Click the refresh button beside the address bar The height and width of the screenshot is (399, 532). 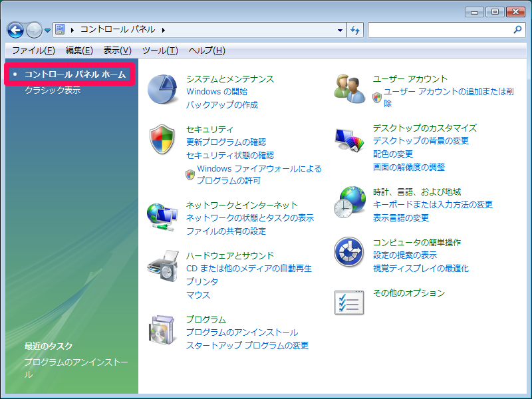click(x=355, y=30)
